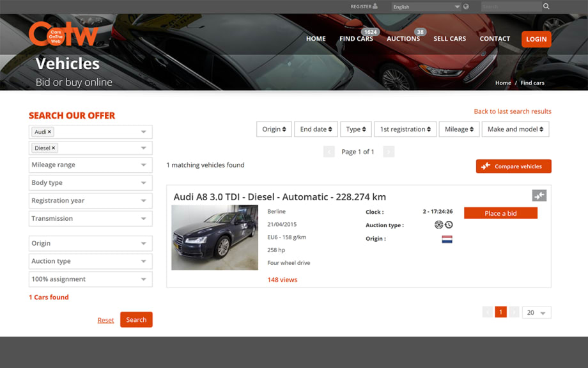Image resolution: width=588 pixels, height=368 pixels.
Task: Sort results by 1st registration
Action: click(x=405, y=129)
